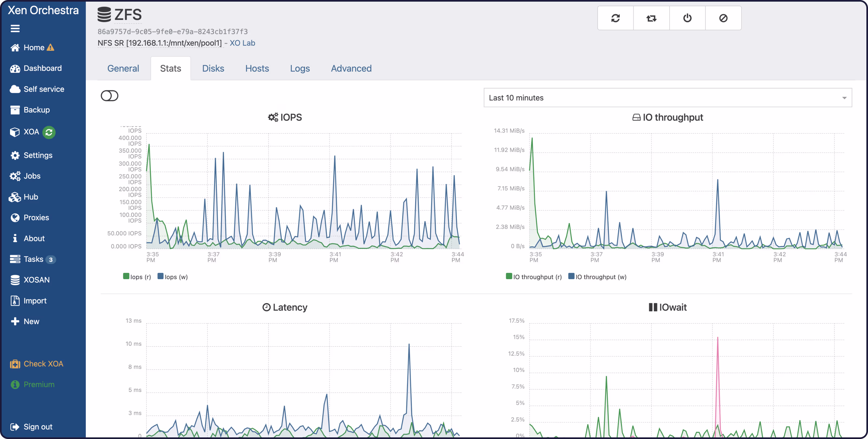The height and width of the screenshot is (439, 868).
Task: Click the power disconnect icon button
Action: [x=687, y=18]
